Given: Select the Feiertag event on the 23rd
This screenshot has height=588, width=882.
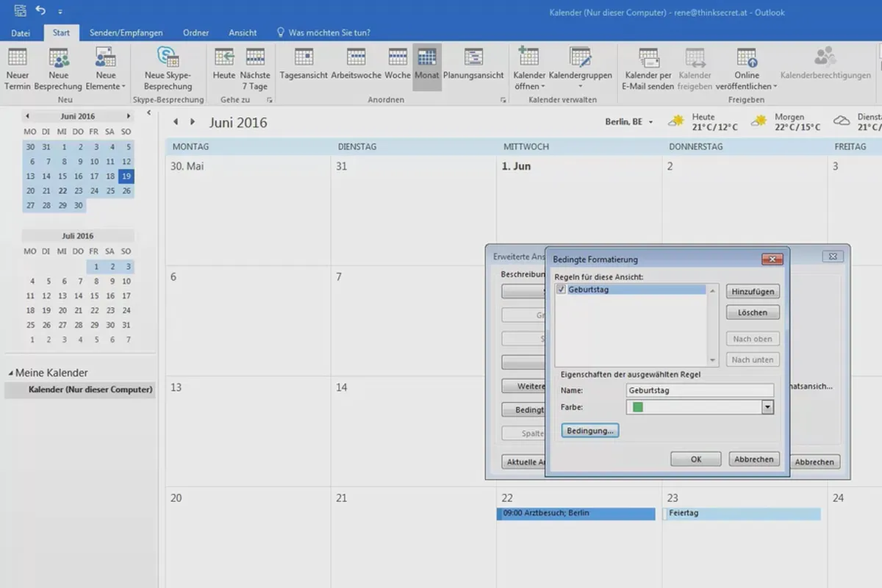Looking at the screenshot, I should point(742,514).
